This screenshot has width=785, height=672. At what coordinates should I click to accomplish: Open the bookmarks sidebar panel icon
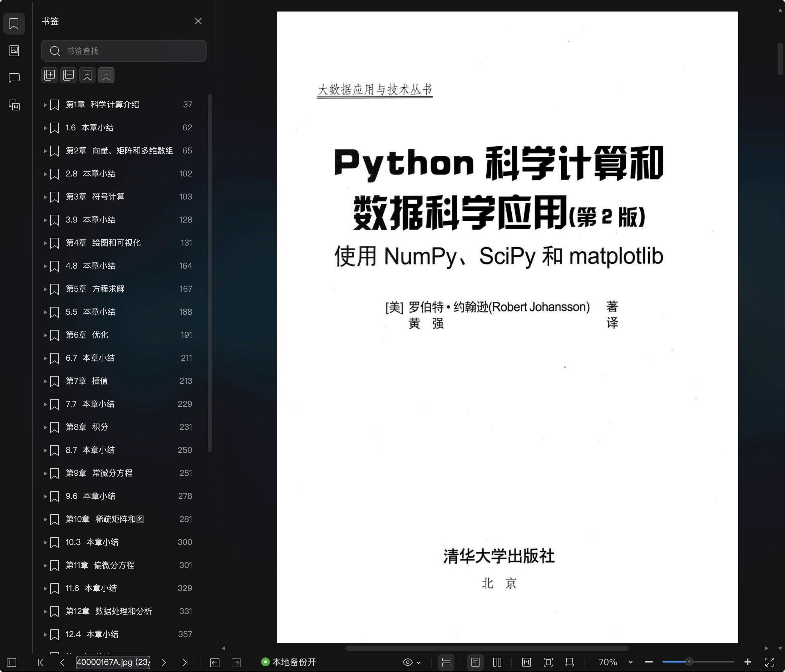pos(14,23)
